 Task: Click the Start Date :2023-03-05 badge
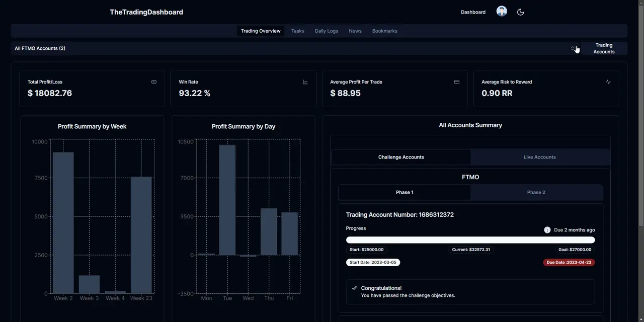point(373,262)
